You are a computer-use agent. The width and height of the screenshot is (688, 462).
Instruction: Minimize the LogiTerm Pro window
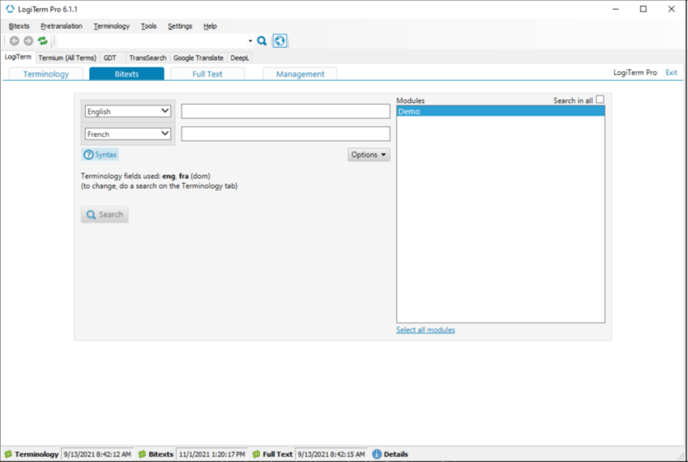pyautogui.click(x=616, y=9)
